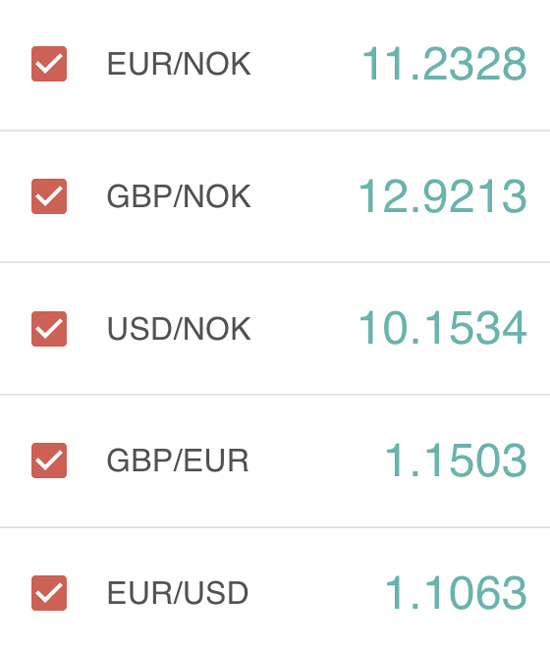Screen dimensions: 550x650
Task: Uncheck the EUR/NOK checkbox
Action: (x=49, y=64)
